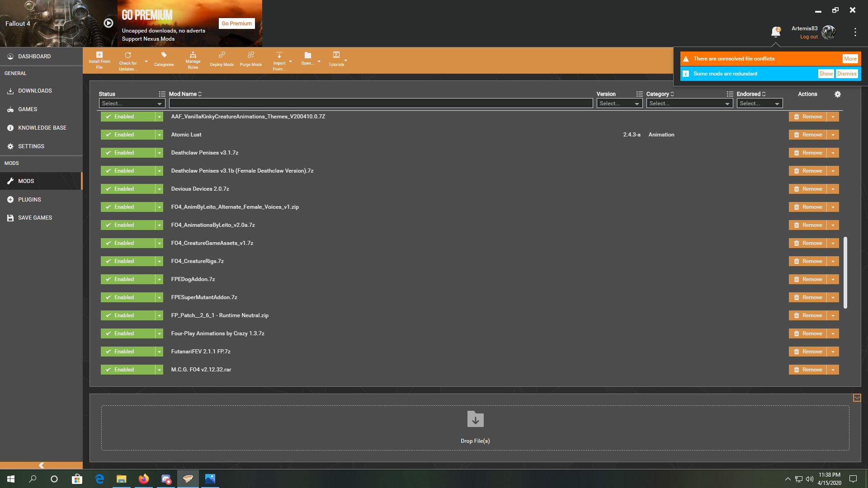Viewport: 868px width, 488px height.
Task: Click More on file conflicts notification
Action: pos(850,59)
